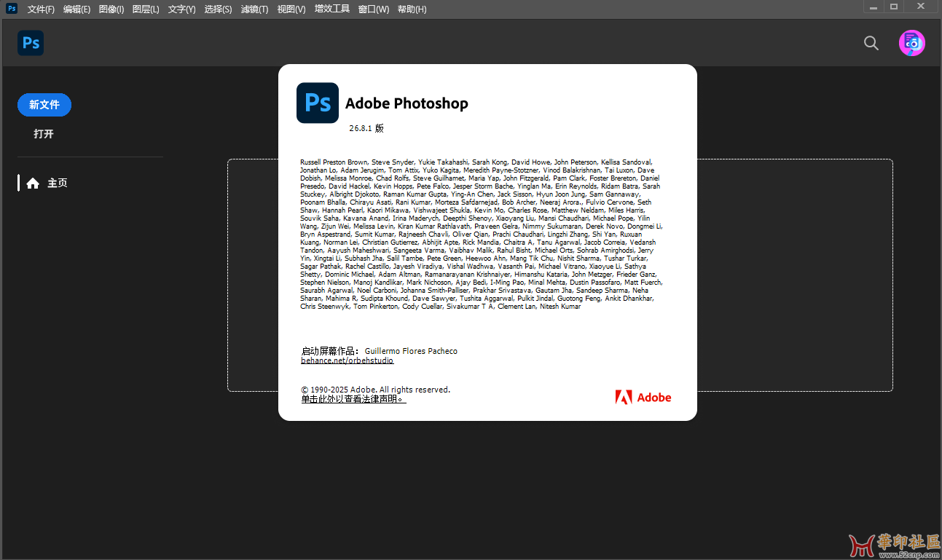This screenshot has width=942, height=560.
Task: Click the Adobe logo in About dialog
Action: (x=643, y=397)
